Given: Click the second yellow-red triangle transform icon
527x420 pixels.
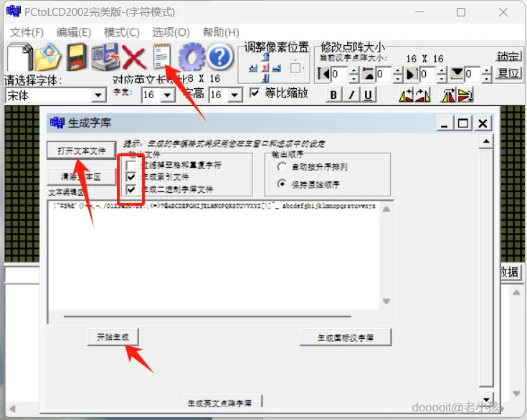Looking at the screenshot, I should (422, 95).
